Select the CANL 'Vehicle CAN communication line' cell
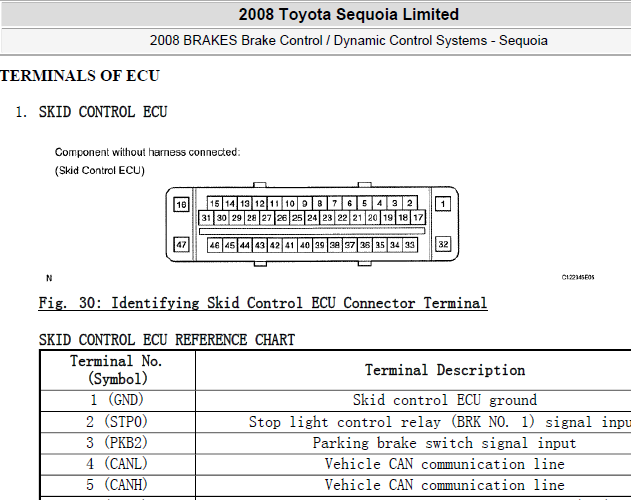This screenshot has width=631, height=500. pyautogui.click(x=413, y=464)
